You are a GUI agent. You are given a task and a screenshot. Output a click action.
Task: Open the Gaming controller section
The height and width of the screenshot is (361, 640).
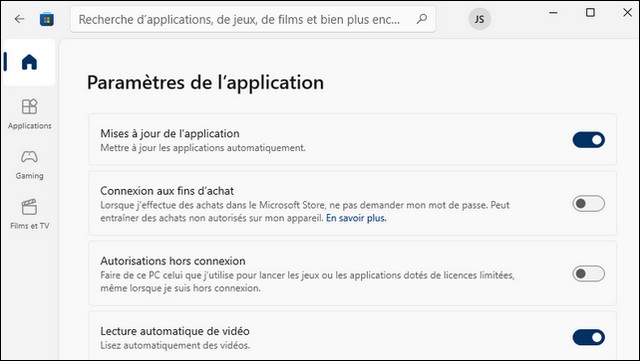(29, 165)
